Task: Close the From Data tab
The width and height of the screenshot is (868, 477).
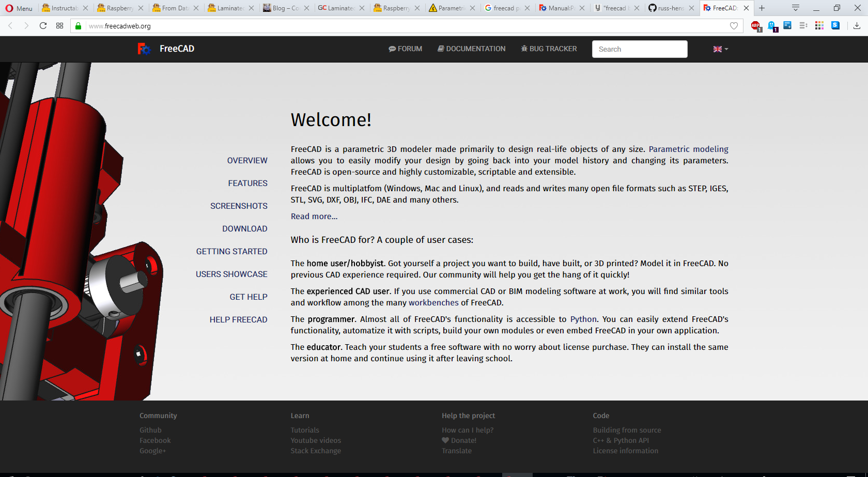Action: pyautogui.click(x=196, y=8)
